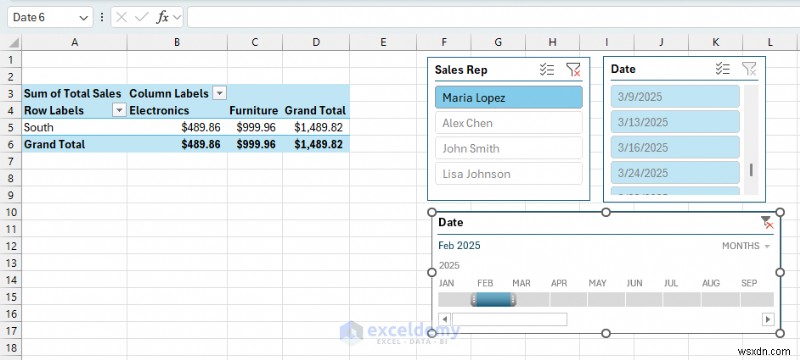Click the formula bar Cancel icon
800x360 pixels.
pos(121,17)
